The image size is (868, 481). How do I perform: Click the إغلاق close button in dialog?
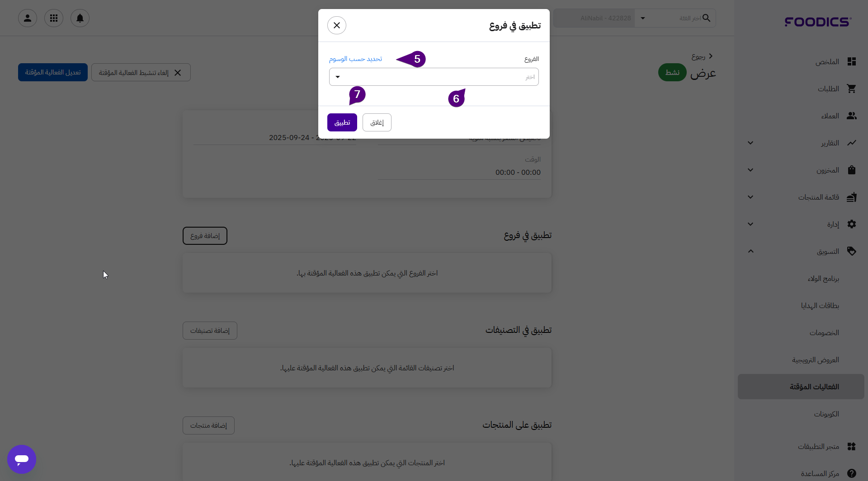[x=377, y=122]
